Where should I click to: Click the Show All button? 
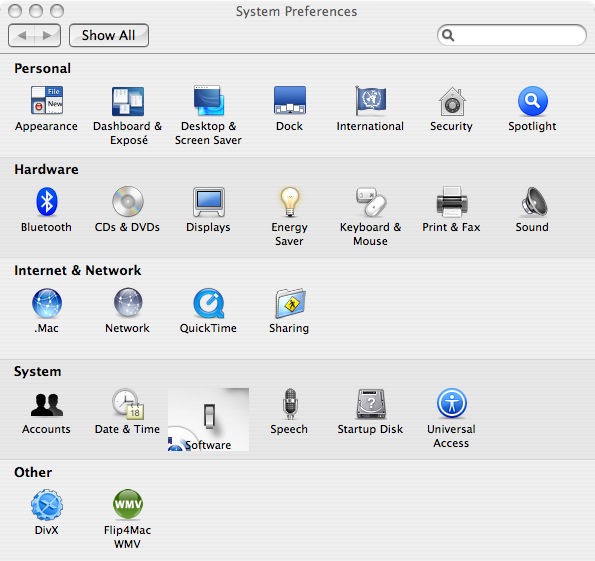109,35
